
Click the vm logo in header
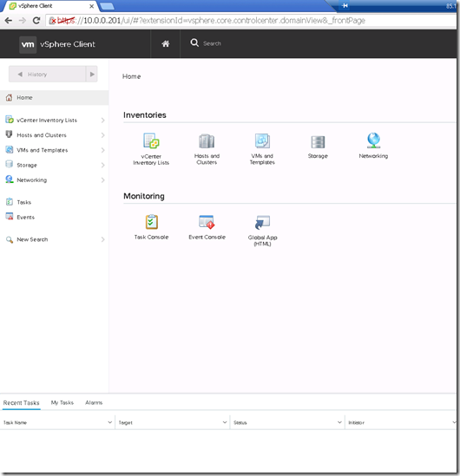(28, 44)
